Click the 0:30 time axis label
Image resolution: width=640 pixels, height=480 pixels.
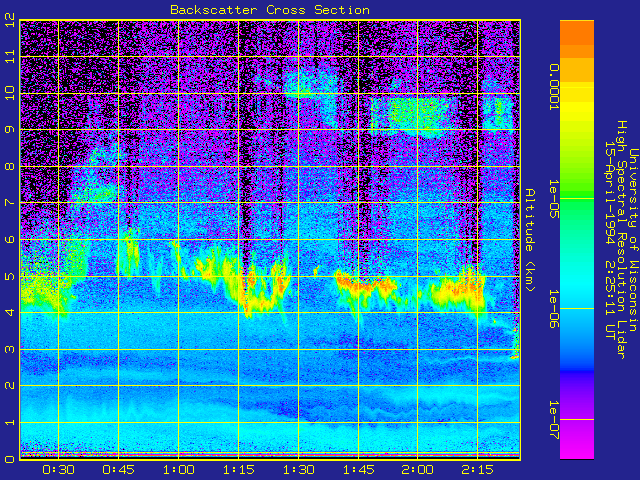coord(58,470)
